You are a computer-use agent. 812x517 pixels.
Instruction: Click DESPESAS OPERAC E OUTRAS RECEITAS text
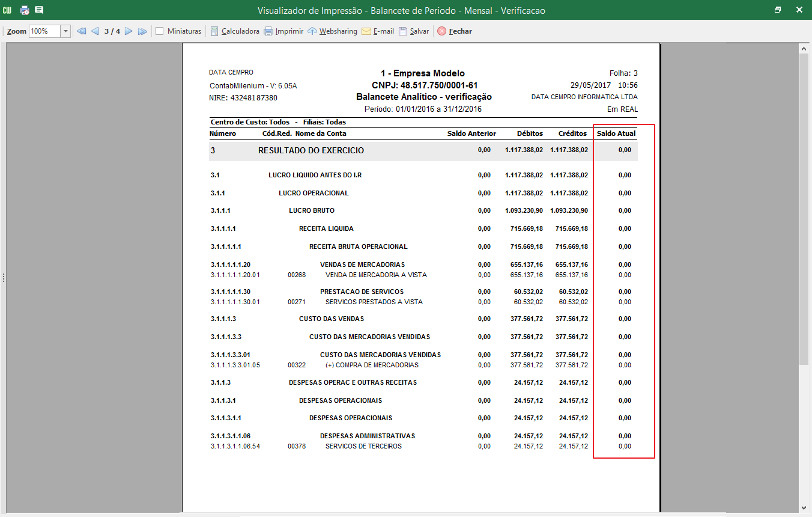353,382
